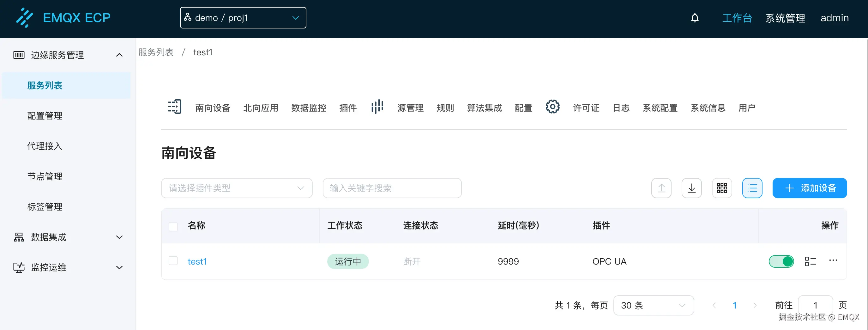Open the upload/import icon above the device table
868x330 pixels.
point(661,188)
